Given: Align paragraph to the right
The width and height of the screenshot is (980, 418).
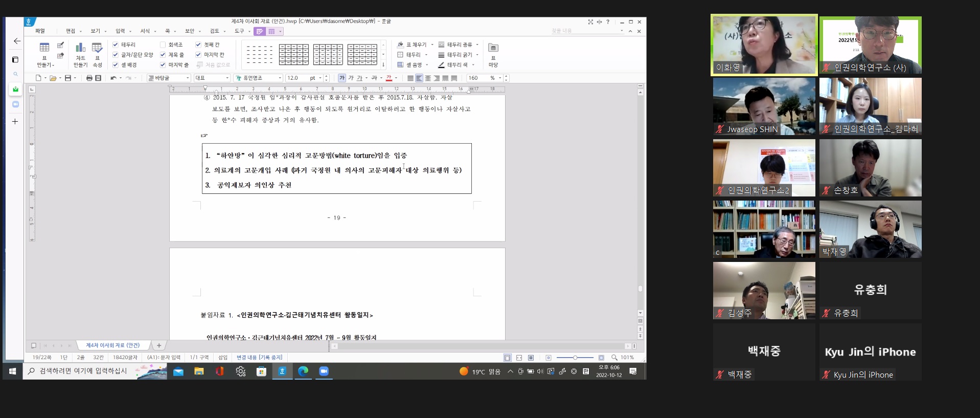Looking at the screenshot, I should click(437, 78).
